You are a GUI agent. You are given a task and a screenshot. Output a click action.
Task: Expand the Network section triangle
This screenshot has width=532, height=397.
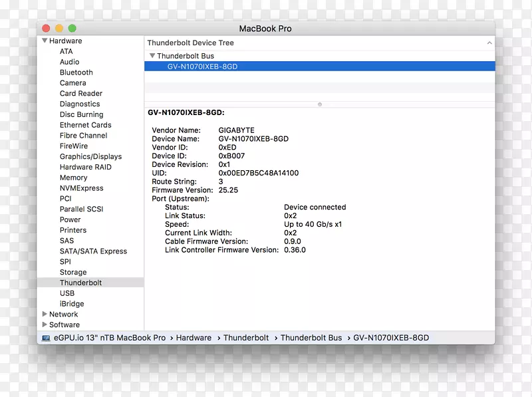pos(45,315)
